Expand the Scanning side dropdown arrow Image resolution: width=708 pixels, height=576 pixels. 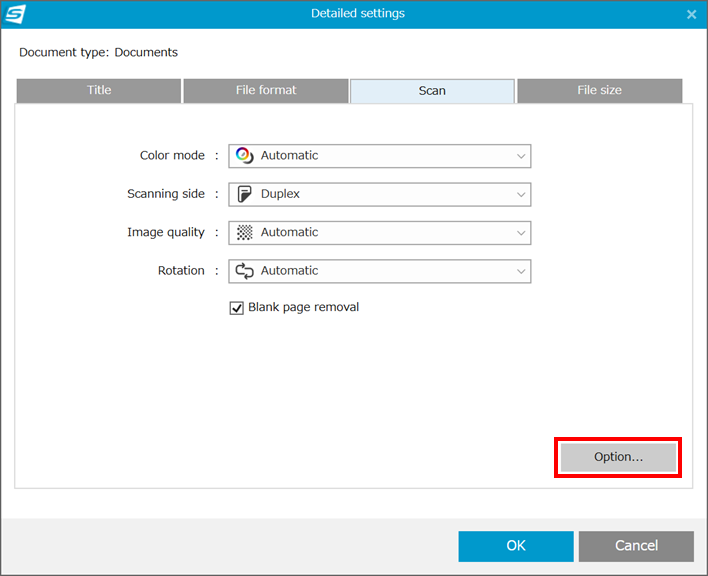(x=521, y=195)
